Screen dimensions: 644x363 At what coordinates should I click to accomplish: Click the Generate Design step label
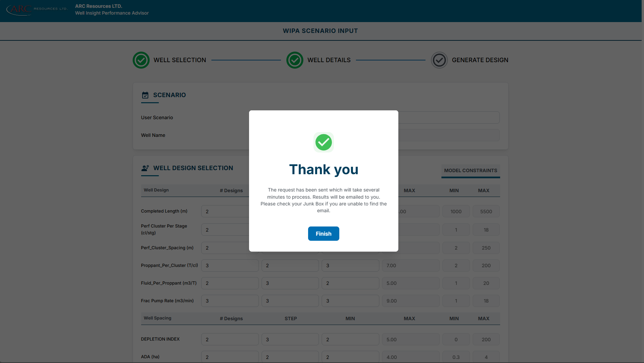pos(480,60)
